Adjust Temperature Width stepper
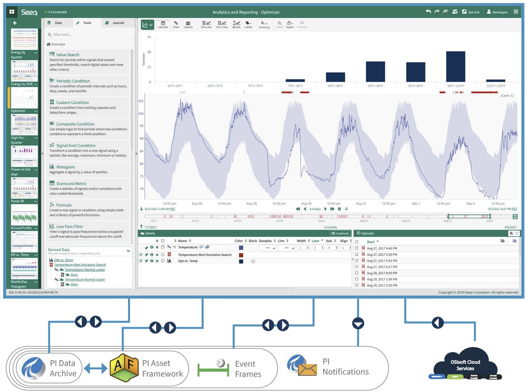The height and width of the screenshot is (392, 532). (303, 248)
